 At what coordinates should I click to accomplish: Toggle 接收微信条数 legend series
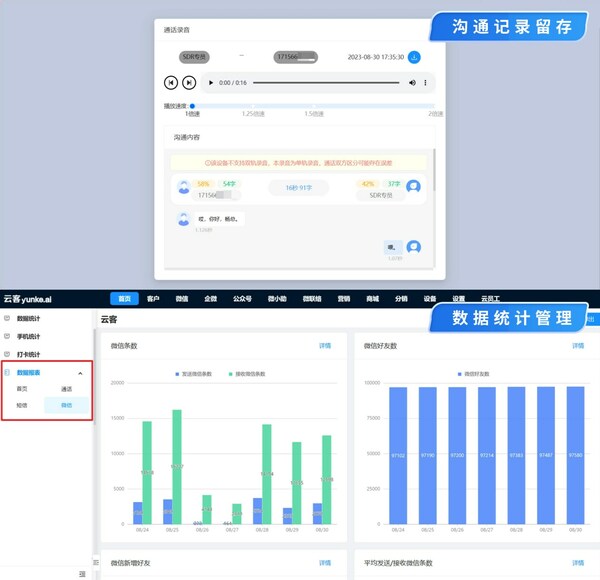click(x=246, y=373)
